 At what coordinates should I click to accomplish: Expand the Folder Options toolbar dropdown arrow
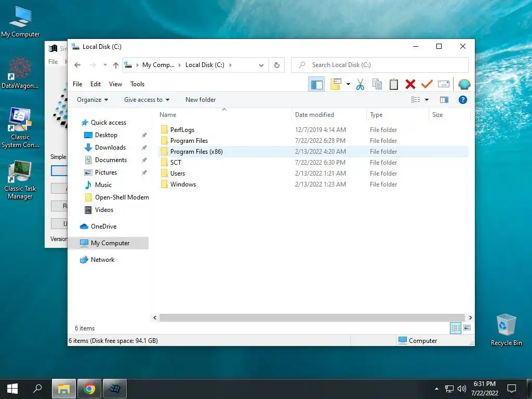pyautogui.click(x=348, y=84)
